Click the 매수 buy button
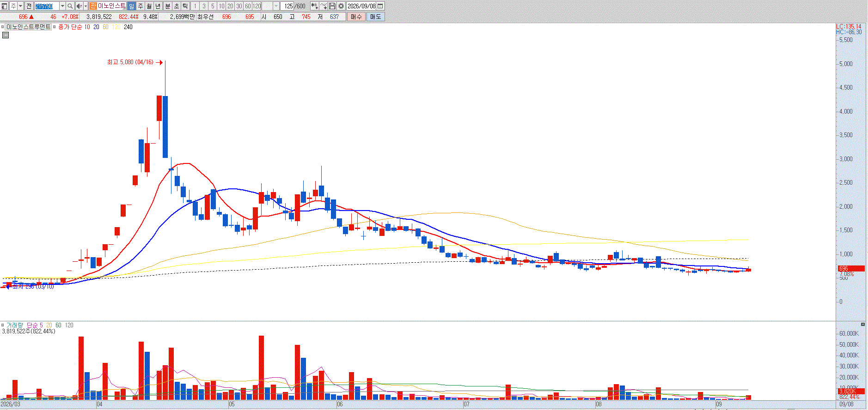 [x=356, y=17]
